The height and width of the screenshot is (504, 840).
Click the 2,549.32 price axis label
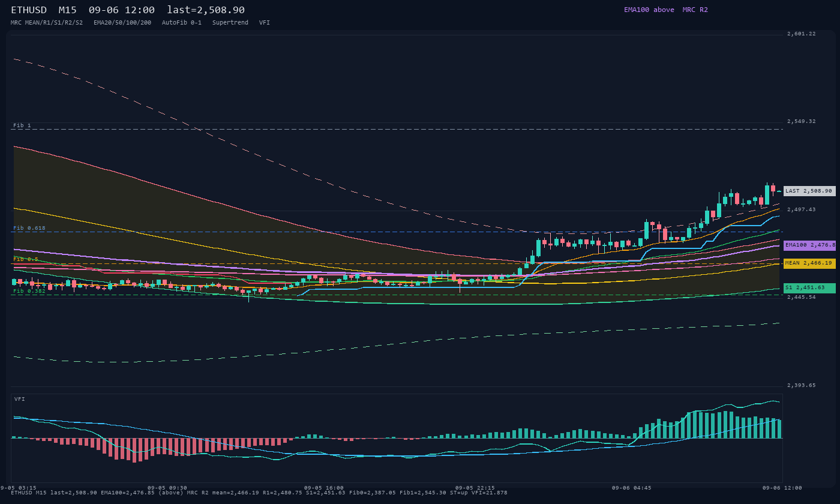802,121
